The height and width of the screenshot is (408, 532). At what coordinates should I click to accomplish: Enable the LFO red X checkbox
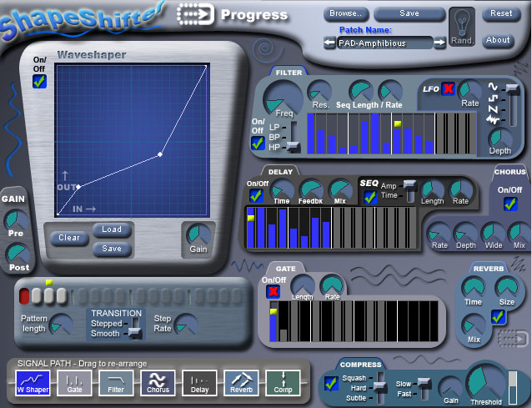click(x=448, y=89)
